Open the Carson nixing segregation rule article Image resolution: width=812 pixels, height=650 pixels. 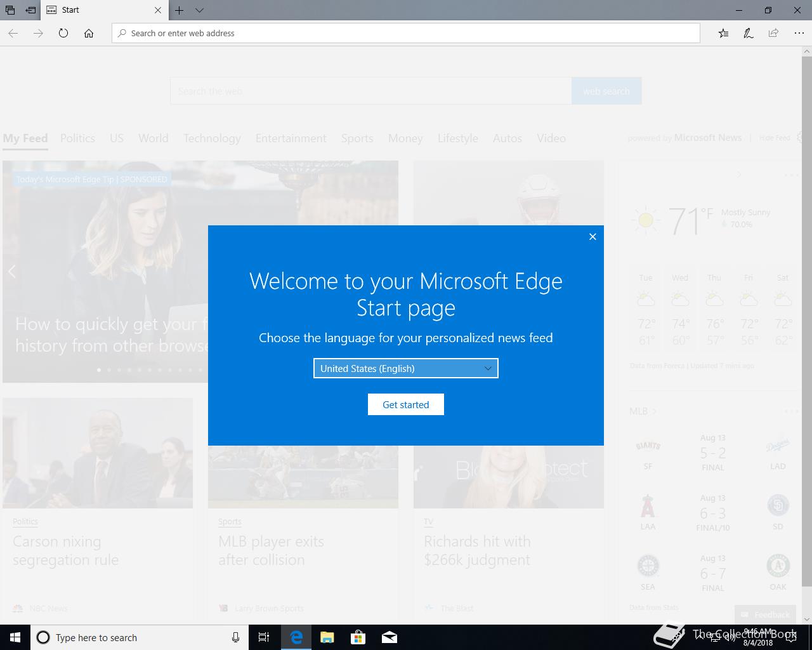66,550
